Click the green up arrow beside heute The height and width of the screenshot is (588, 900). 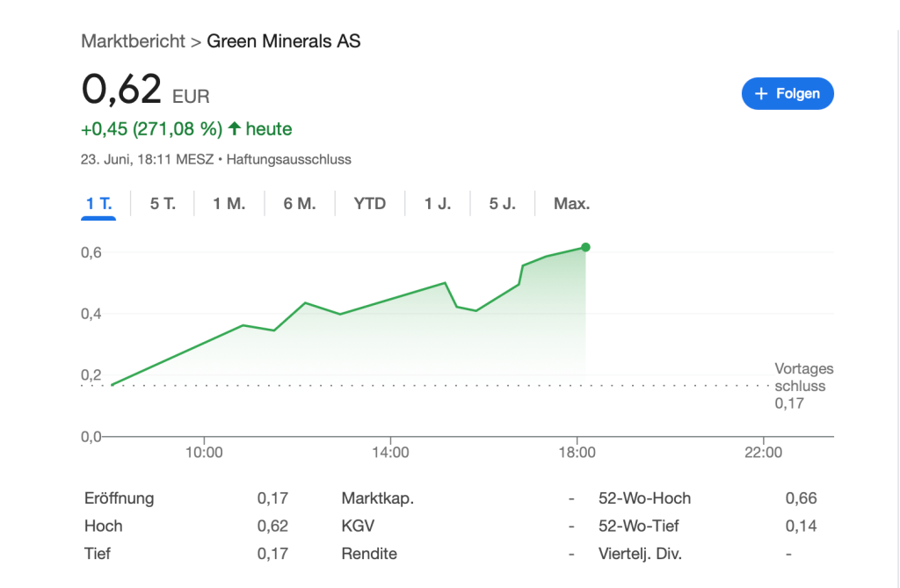tap(234, 129)
